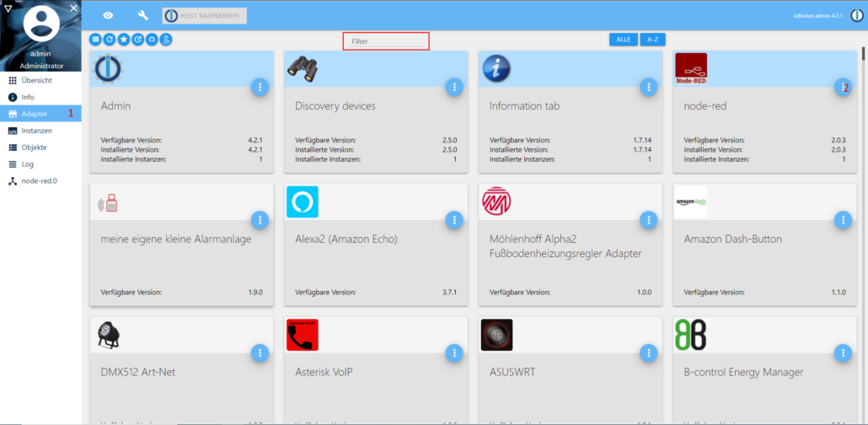Viewport: 868px width, 425px height.
Task: Click the ASUSWRT adapter icon
Action: coord(496,335)
